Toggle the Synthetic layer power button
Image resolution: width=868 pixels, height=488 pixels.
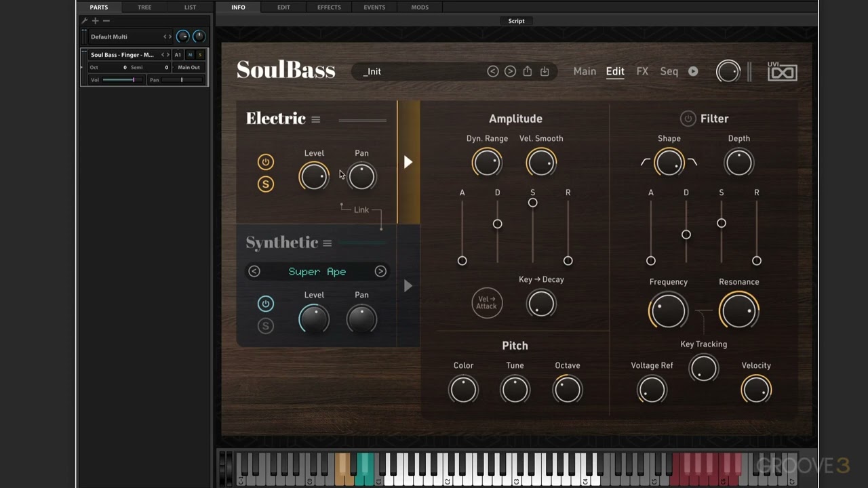[x=266, y=304]
